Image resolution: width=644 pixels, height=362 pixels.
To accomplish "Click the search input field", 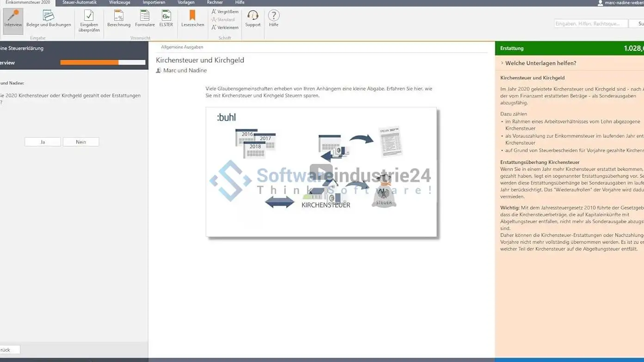I will tap(590, 24).
